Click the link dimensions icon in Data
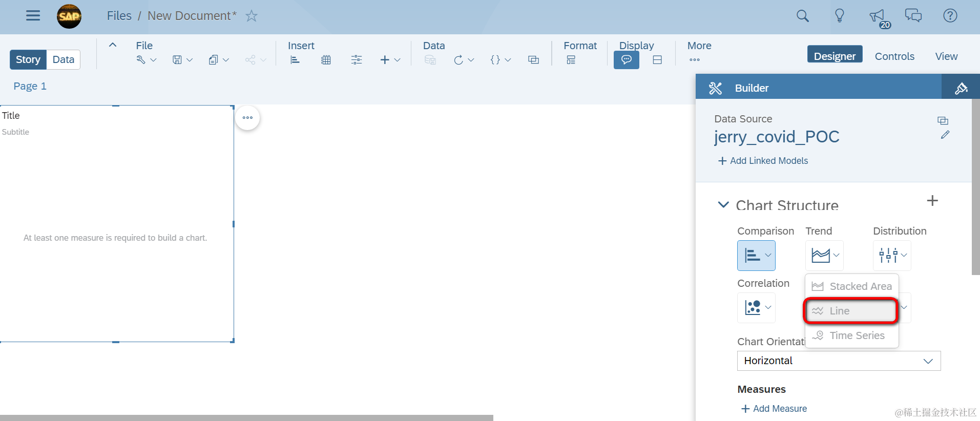980x421 pixels. [533, 60]
